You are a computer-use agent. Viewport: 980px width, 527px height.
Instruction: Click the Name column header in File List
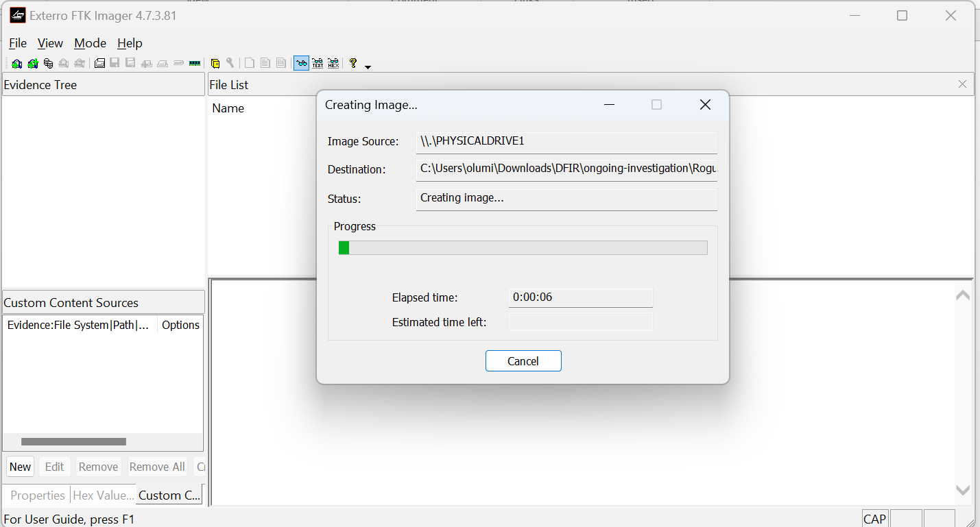pyautogui.click(x=228, y=108)
